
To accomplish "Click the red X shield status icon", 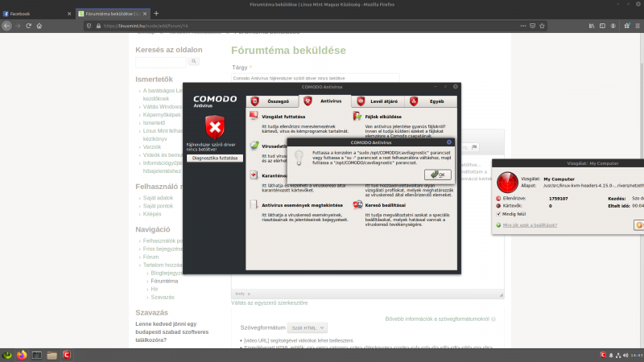I will pos(215,127).
